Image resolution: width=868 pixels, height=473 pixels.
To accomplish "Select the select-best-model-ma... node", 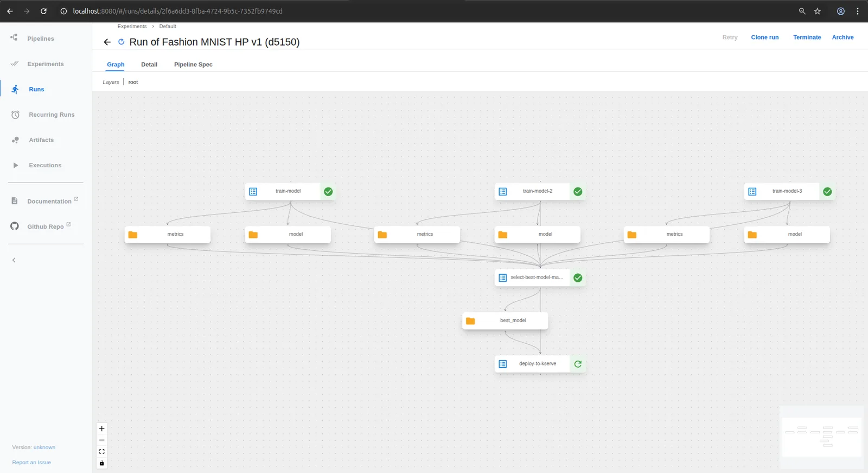I will click(540, 278).
